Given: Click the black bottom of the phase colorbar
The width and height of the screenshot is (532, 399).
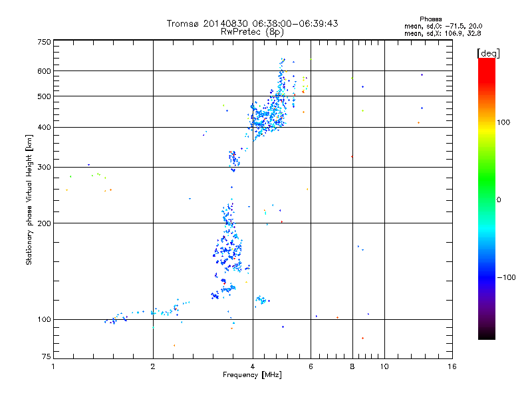Looking at the screenshot, I should tap(487, 336).
